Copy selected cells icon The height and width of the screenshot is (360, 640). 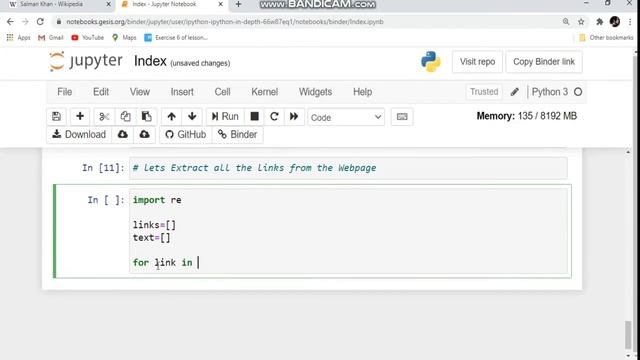[125, 117]
